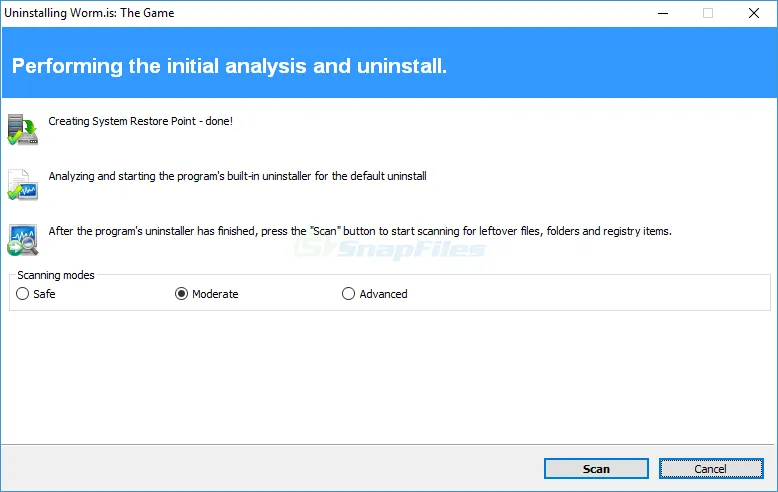778x492 pixels.
Task: Click the 'Analyzing and starting the program's built-in uninstaller' text
Action: [237, 176]
